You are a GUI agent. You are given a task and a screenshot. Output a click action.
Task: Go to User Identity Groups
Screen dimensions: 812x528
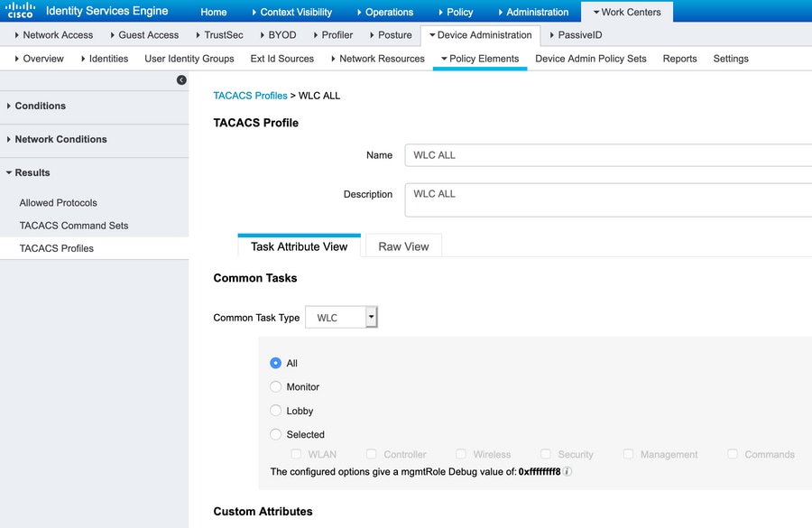click(x=189, y=59)
